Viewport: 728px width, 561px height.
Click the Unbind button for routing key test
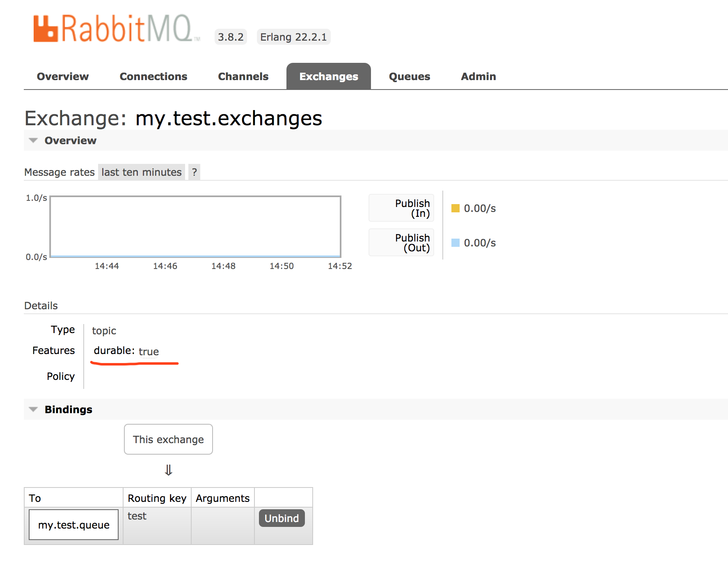tap(281, 518)
